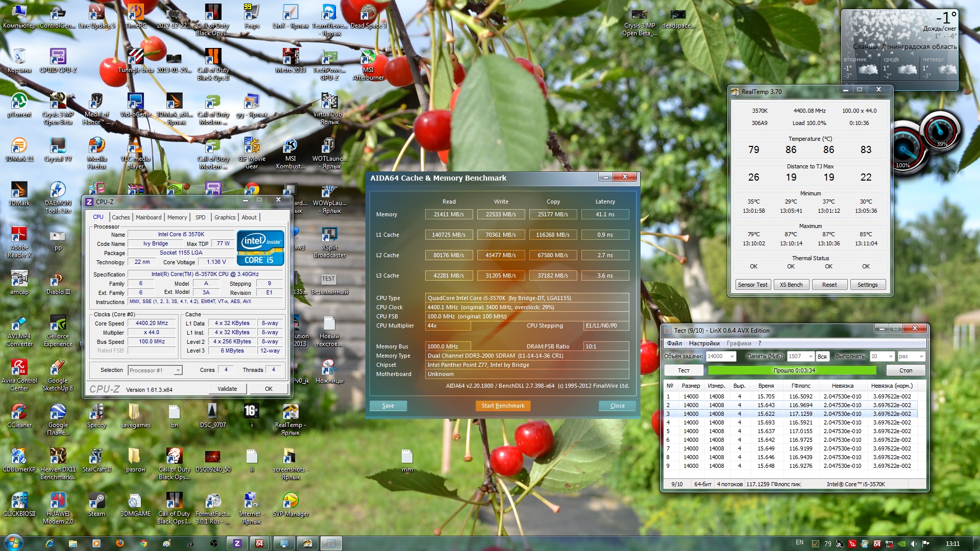This screenshot has height=551, width=980.
Task: Open the Windows Start orb
Action: (13, 542)
